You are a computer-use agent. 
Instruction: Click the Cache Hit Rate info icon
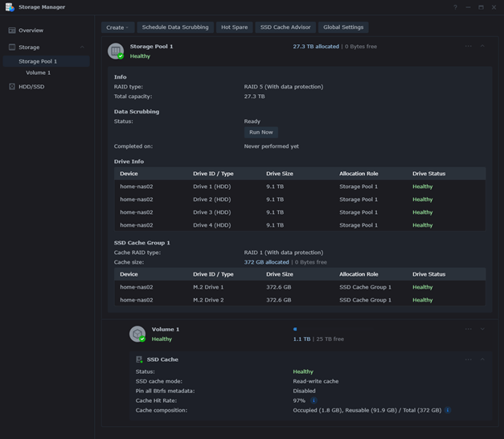tap(313, 400)
